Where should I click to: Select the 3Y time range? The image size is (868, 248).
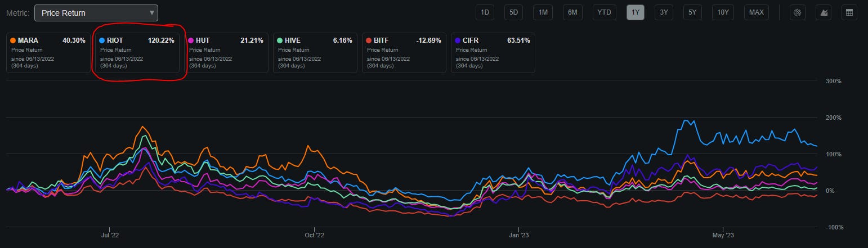pos(664,12)
